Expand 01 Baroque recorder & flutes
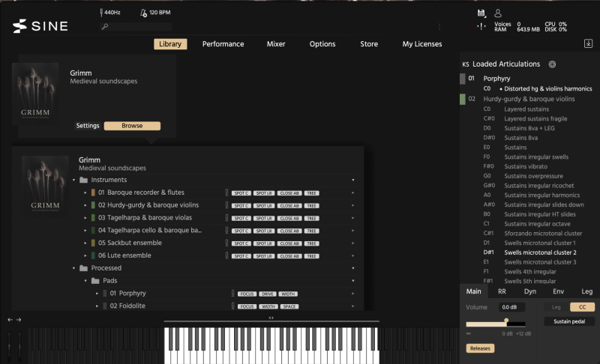The image size is (600, 364). tap(85, 193)
